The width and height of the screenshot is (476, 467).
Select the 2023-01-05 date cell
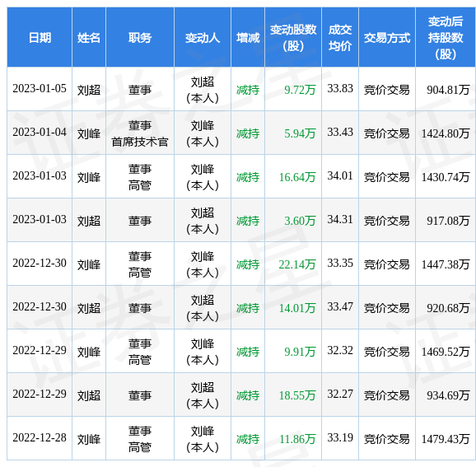(40, 89)
